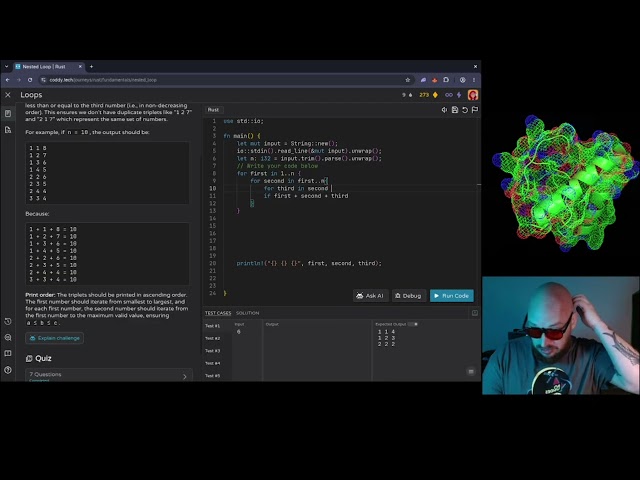Toggle the Expected Output switch

pos(413,324)
